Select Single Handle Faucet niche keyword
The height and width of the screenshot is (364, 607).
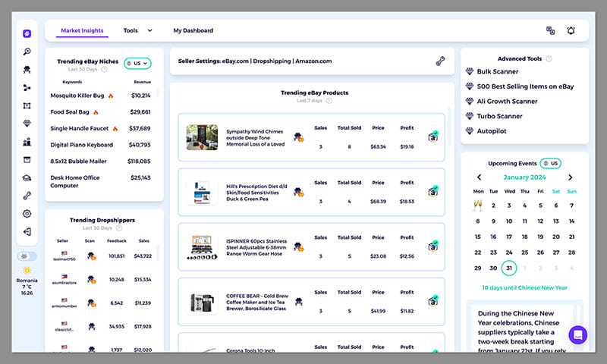point(80,128)
